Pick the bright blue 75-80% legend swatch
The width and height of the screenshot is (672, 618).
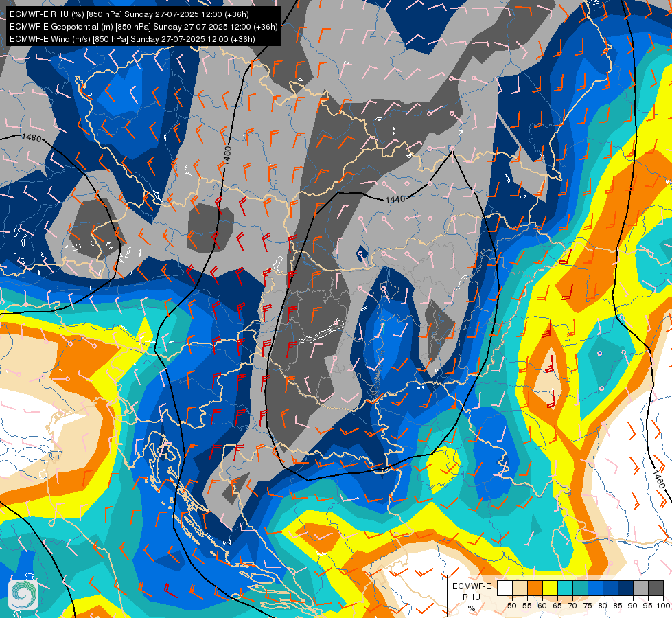(x=595, y=588)
